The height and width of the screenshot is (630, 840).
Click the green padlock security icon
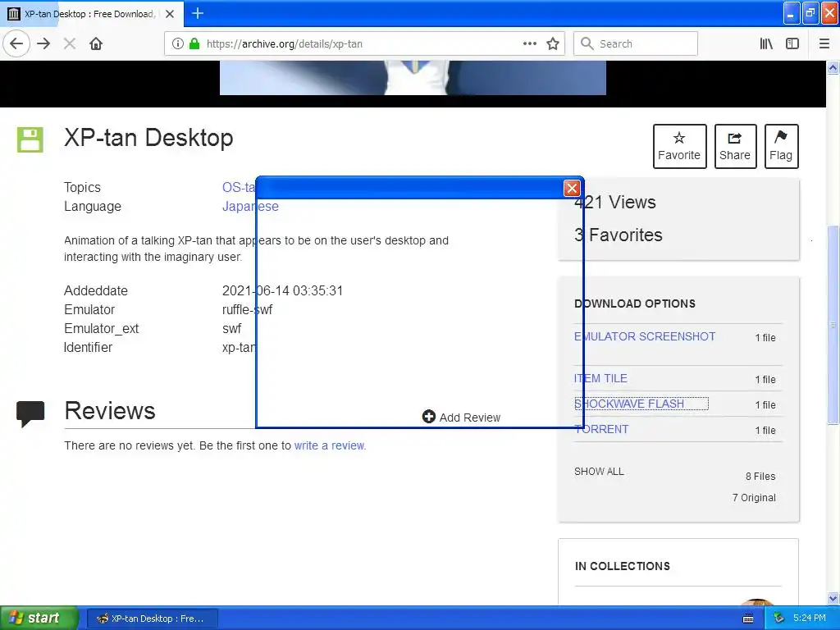coord(194,44)
